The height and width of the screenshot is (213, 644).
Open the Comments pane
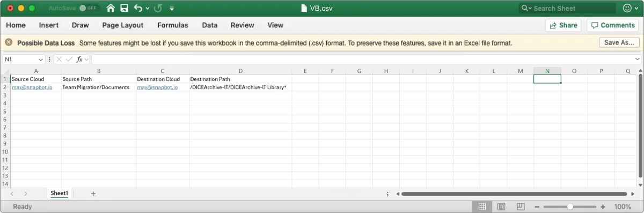(613, 25)
